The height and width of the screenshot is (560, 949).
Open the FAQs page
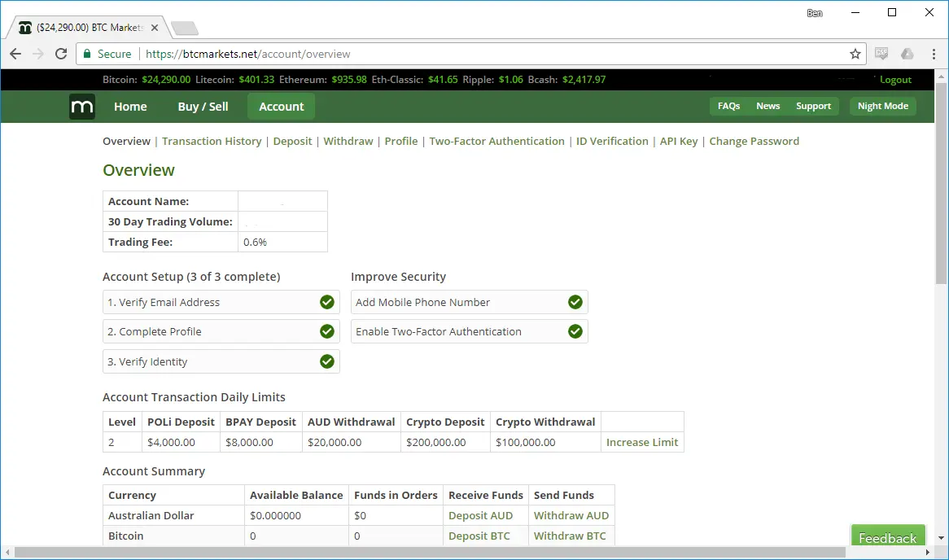tap(728, 106)
